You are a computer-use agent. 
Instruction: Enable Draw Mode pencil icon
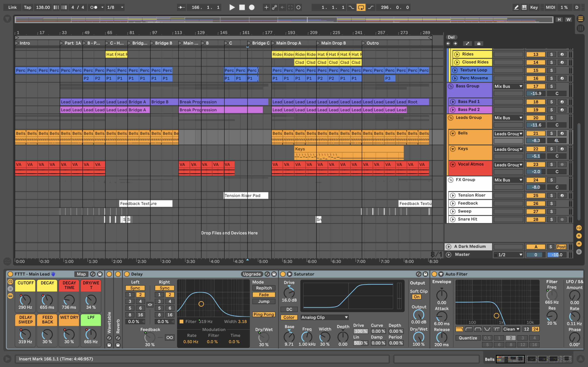click(516, 7)
